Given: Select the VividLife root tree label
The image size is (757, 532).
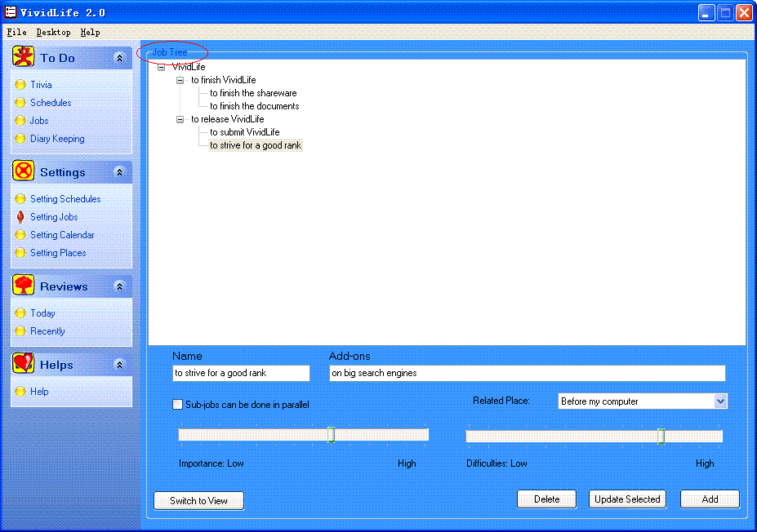Looking at the screenshot, I should click(189, 67).
